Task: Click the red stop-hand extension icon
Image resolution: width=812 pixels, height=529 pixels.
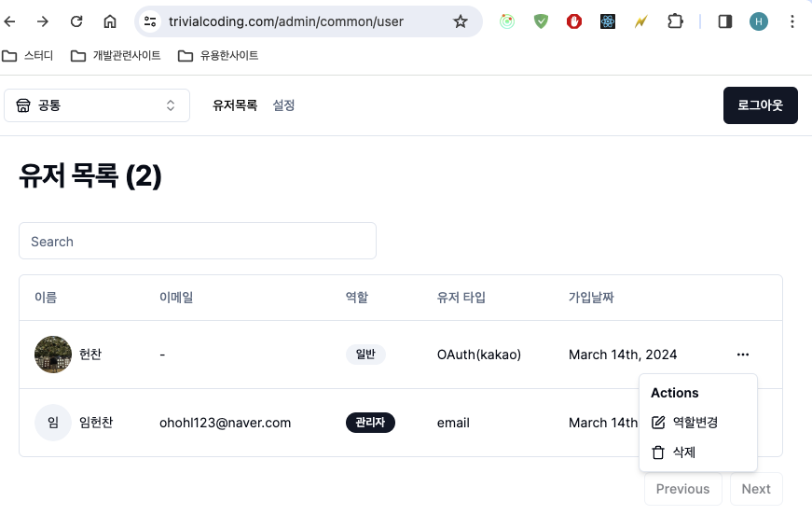Action: tap(574, 21)
